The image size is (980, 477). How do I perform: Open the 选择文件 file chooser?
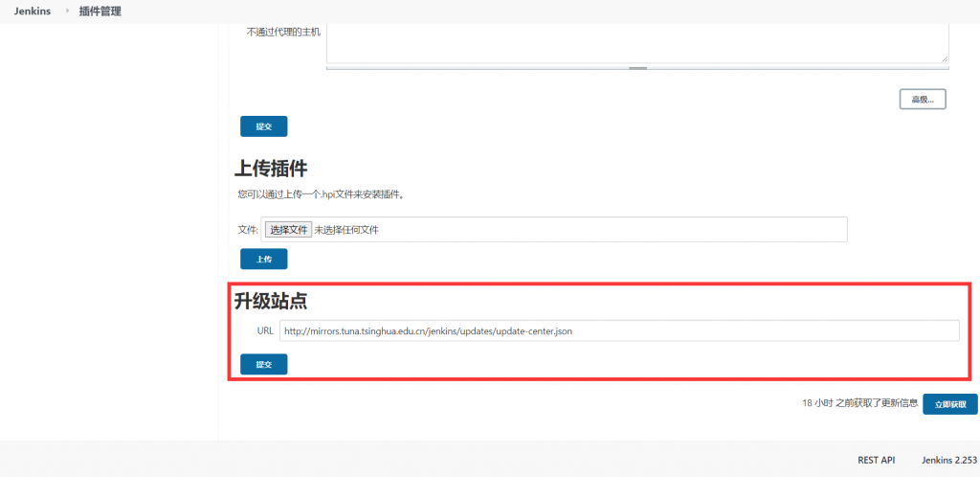288,230
